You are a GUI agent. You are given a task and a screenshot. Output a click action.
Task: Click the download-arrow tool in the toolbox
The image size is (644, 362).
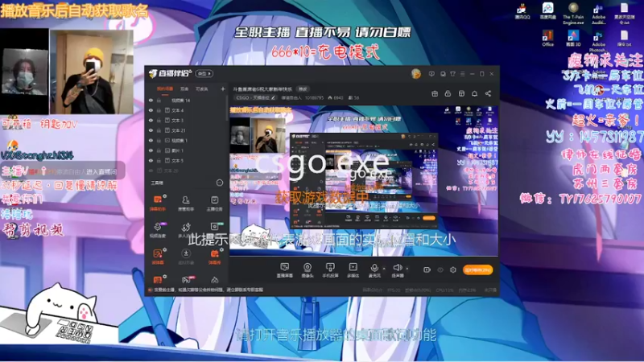[x=186, y=256]
